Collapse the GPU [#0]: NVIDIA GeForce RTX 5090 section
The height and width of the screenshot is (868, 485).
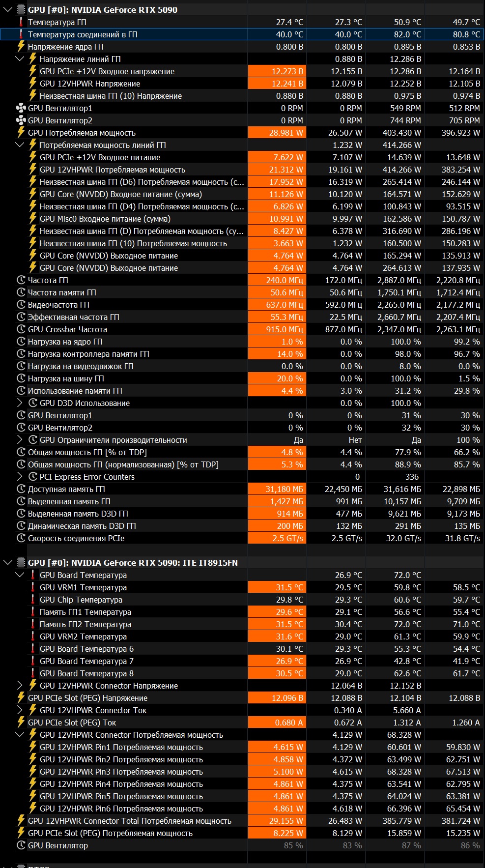pos(7,9)
